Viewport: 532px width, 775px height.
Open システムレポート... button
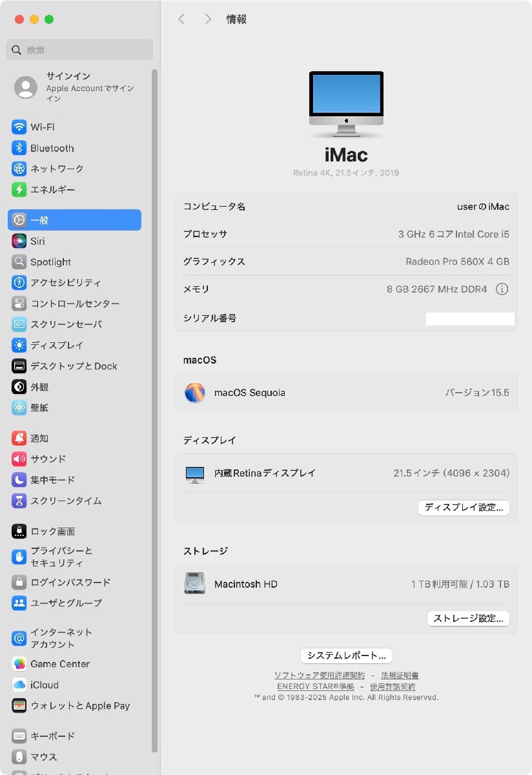click(x=346, y=656)
